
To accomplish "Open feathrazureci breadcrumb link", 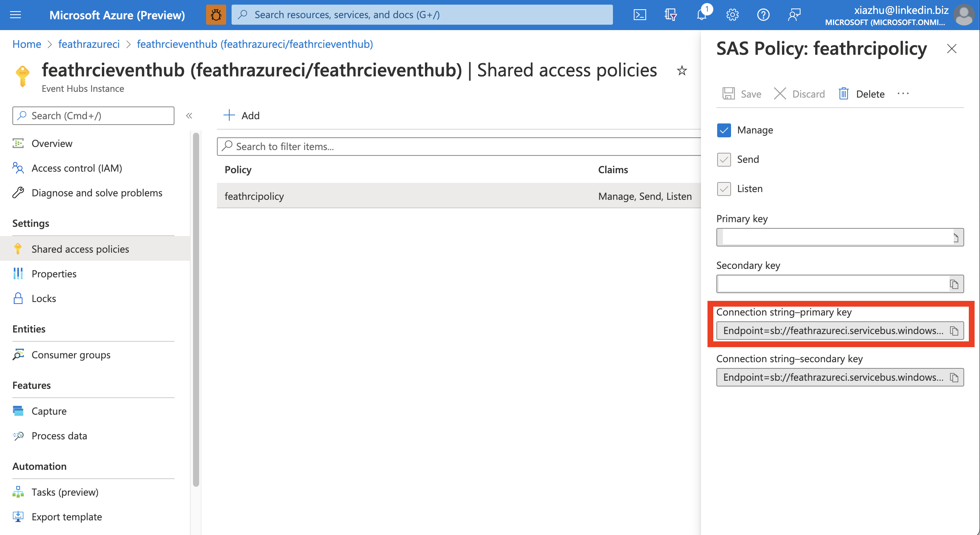I will coord(89,44).
